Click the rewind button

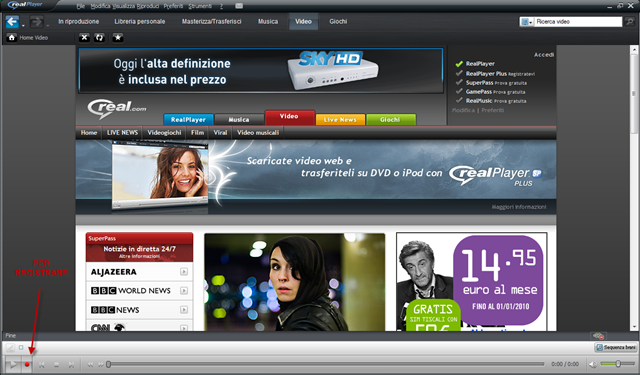tap(90, 364)
